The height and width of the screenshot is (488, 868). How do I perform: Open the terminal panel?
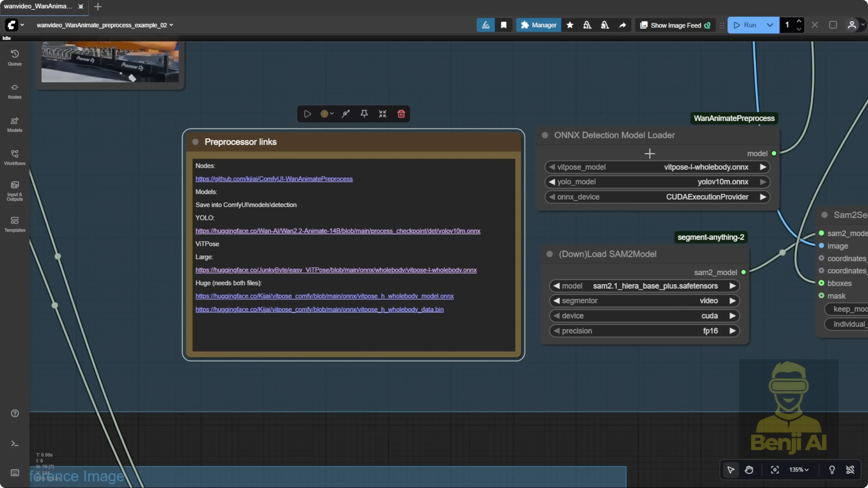point(14,443)
